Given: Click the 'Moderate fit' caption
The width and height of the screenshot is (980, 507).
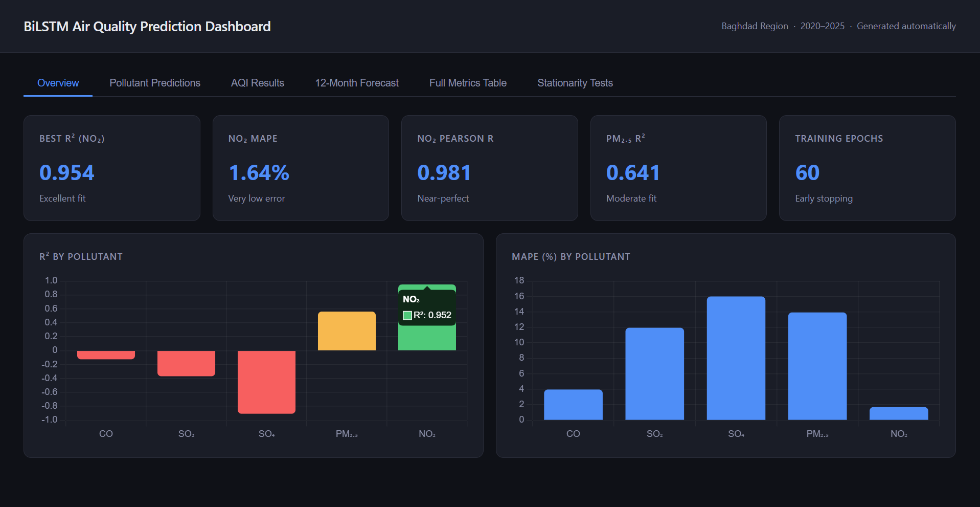Looking at the screenshot, I should coord(631,199).
